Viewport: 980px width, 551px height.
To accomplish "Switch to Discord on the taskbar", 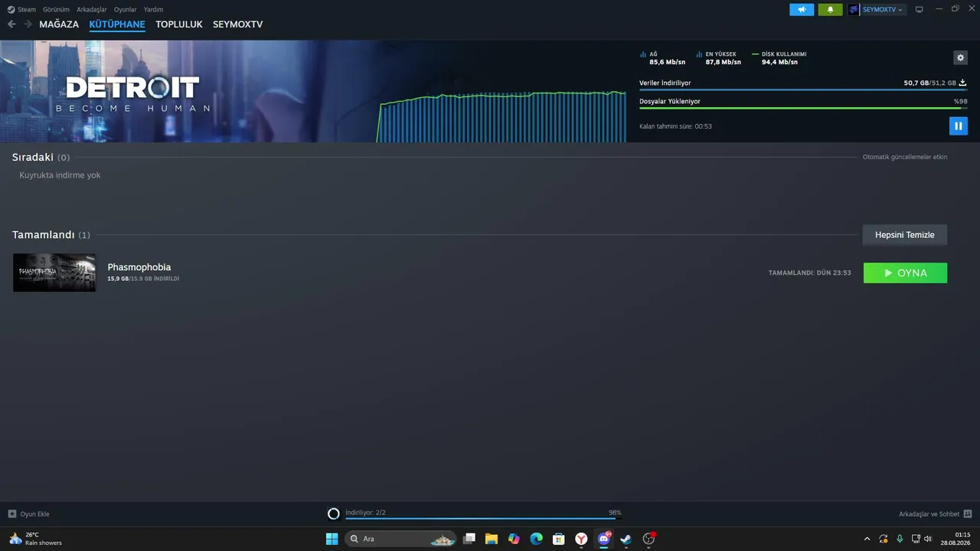I will pyautogui.click(x=604, y=539).
